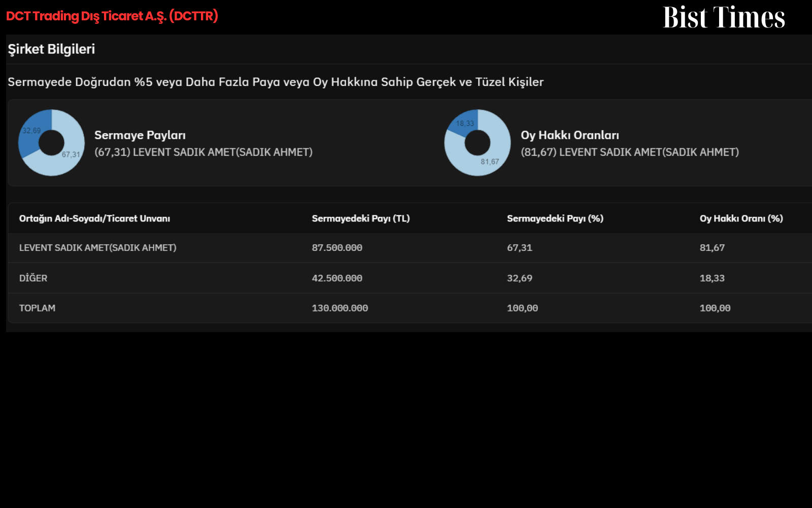
Task: Click the Sermaye Payları chart title
Action: (x=140, y=135)
